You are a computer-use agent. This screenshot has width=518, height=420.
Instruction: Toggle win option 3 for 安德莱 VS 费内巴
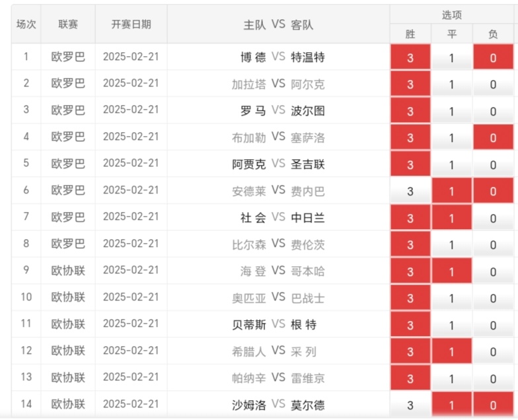coord(410,191)
